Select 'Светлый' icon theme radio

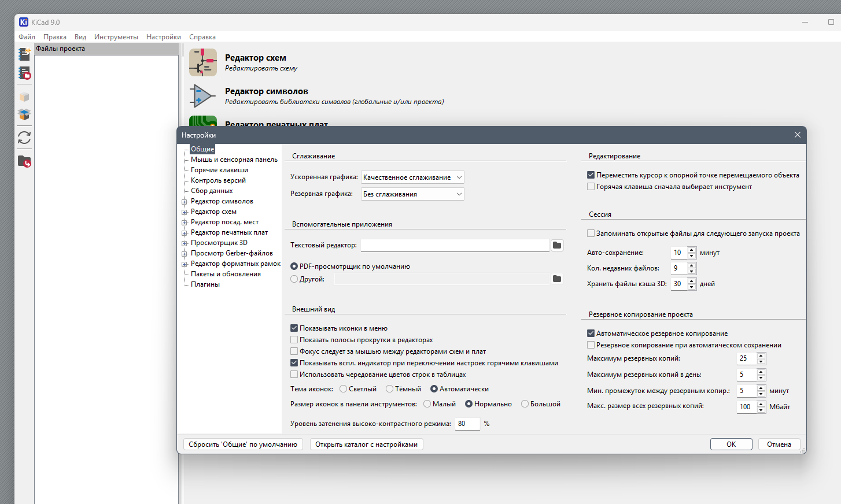pyautogui.click(x=344, y=389)
